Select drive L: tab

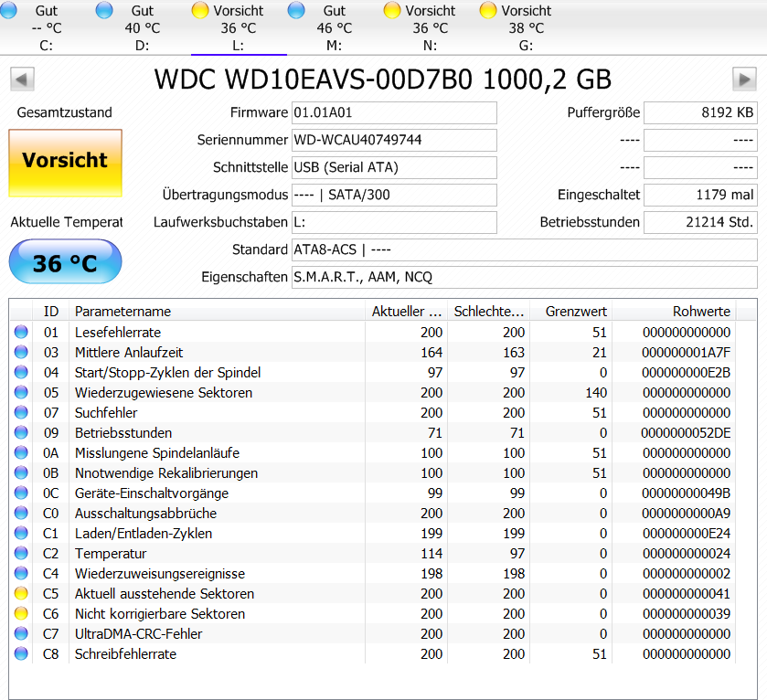point(239,27)
